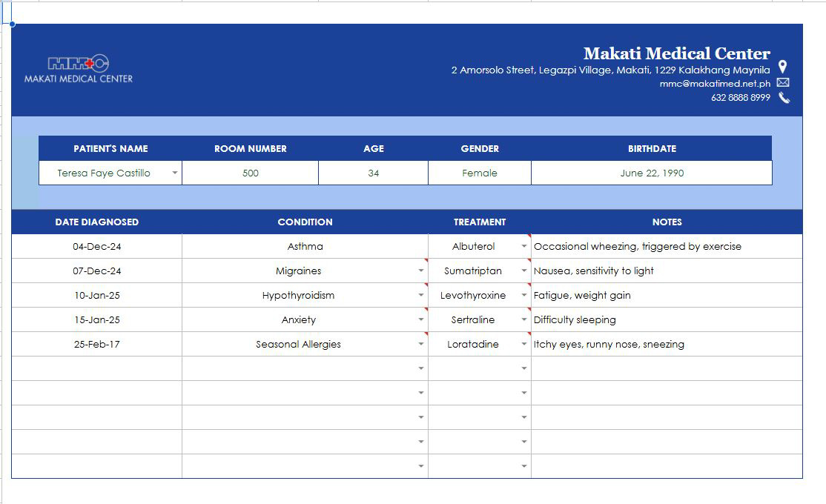Select the 'CONDITION' column header
Screen dimensions: 826x504
pyautogui.click(x=305, y=222)
